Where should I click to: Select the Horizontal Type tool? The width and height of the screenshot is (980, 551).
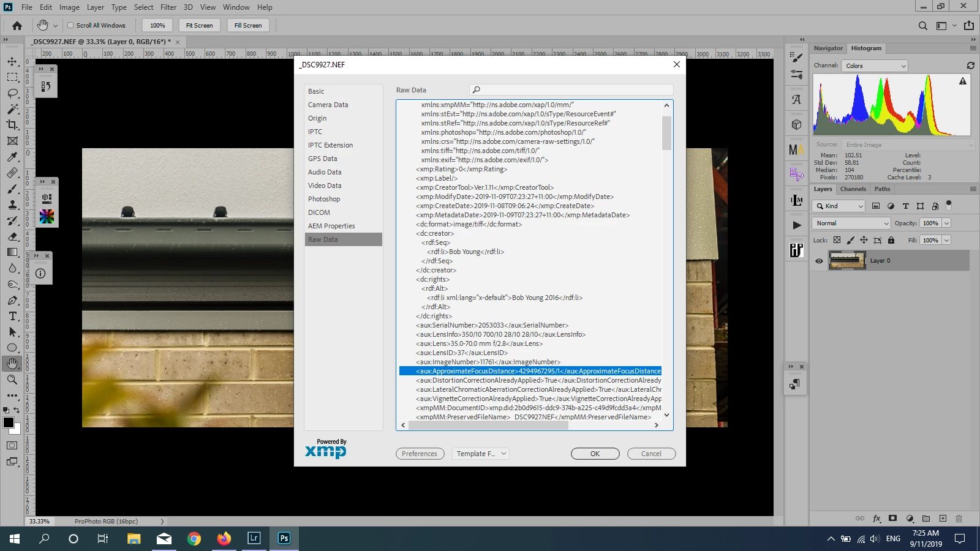tap(12, 316)
